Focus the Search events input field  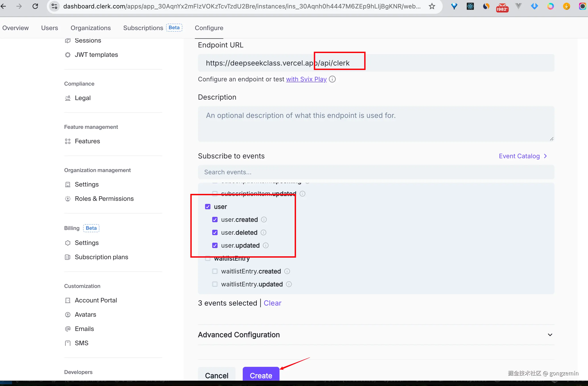(x=376, y=172)
